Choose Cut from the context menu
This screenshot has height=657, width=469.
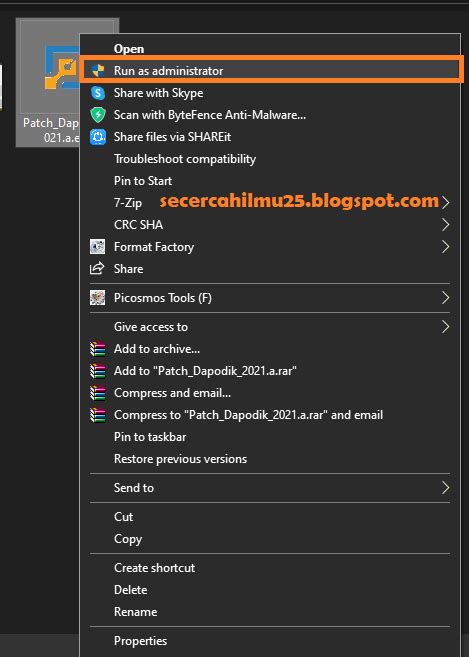point(271,517)
